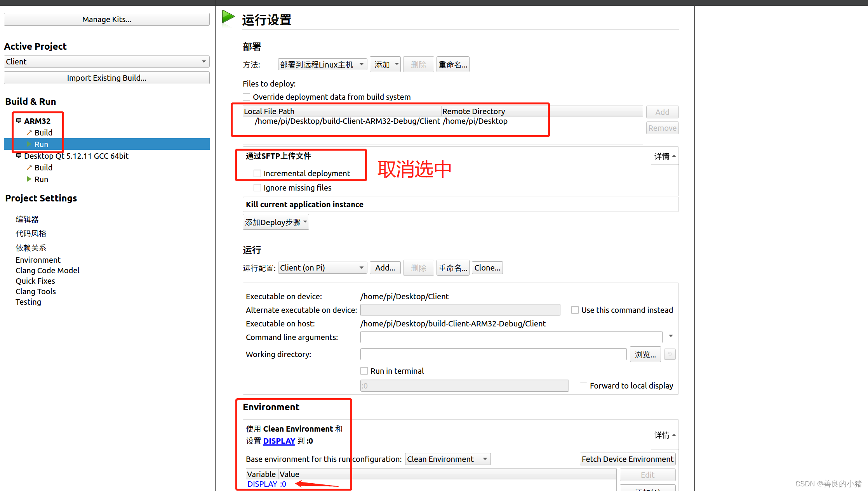Click the DISPLAY link in Environment summary

tap(279, 441)
